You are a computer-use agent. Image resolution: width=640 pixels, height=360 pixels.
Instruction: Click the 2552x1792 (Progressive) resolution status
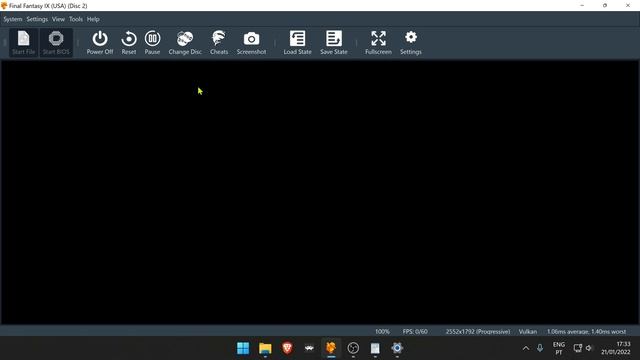click(478, 331)
